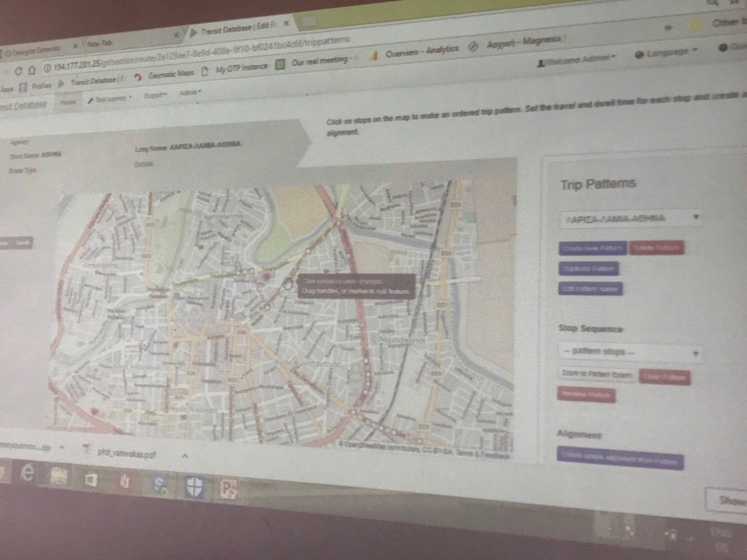Launch Internet Explorer from the taskbar
This screenshot has height=560, width=747.
click(x=27, y=474)
